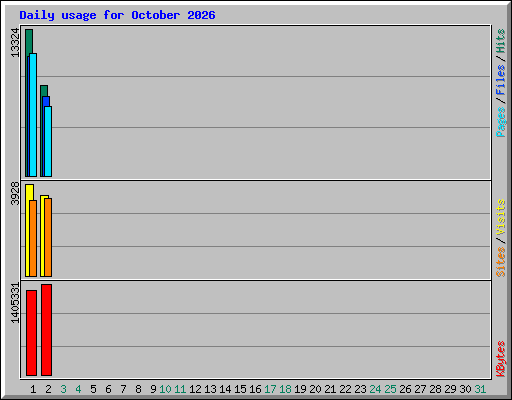Click the 13324 hits axis value
The image size is (512, 400).
click(15, 43)
